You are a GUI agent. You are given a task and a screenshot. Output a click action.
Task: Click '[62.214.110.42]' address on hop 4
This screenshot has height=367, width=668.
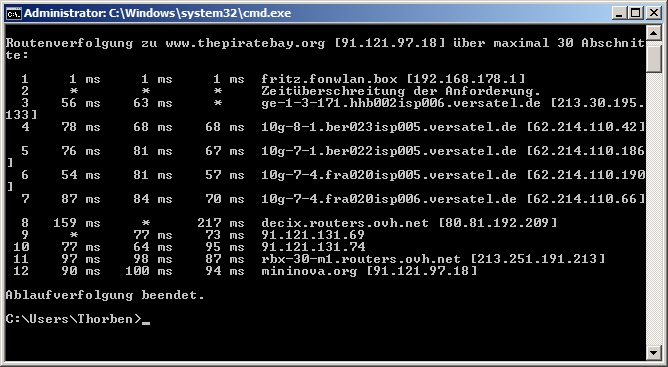[585, 127]
